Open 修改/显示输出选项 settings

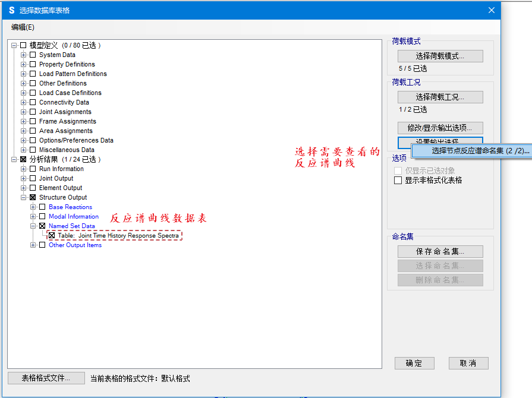point(440,128)
